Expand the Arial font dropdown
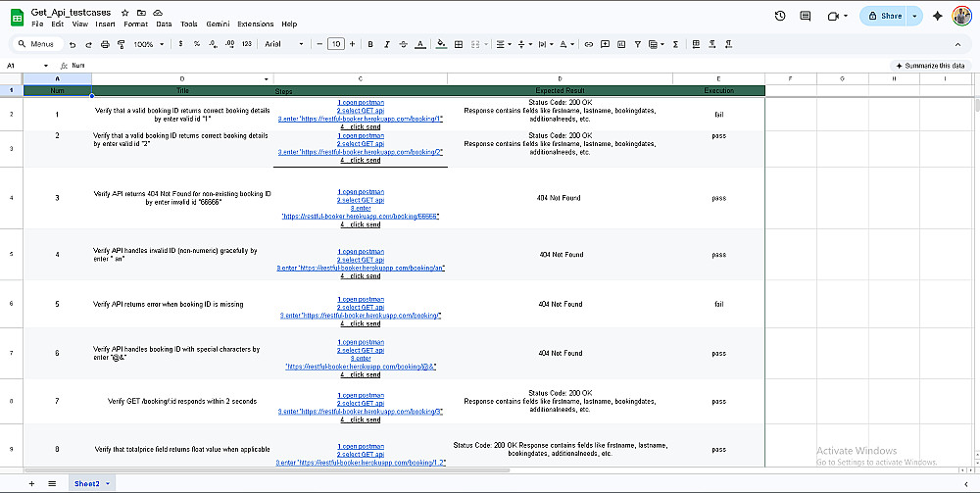The height and width of the screenshot is (493, 980). point(282,44)
